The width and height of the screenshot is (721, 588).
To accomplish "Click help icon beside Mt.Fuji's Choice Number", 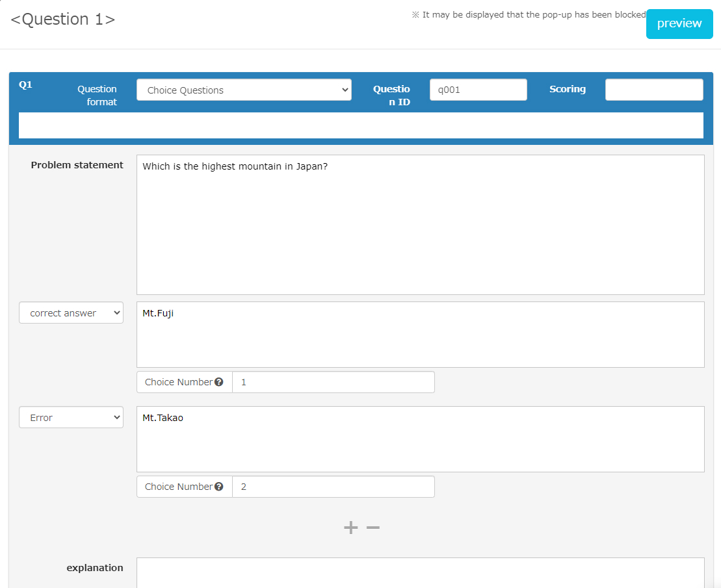I will pos(219,382).
